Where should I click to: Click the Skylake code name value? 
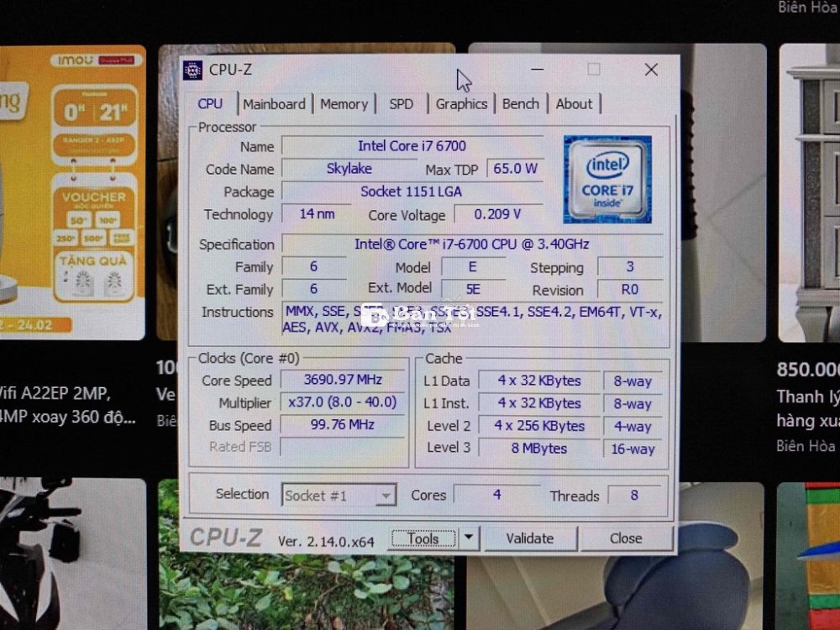point(349,169)
